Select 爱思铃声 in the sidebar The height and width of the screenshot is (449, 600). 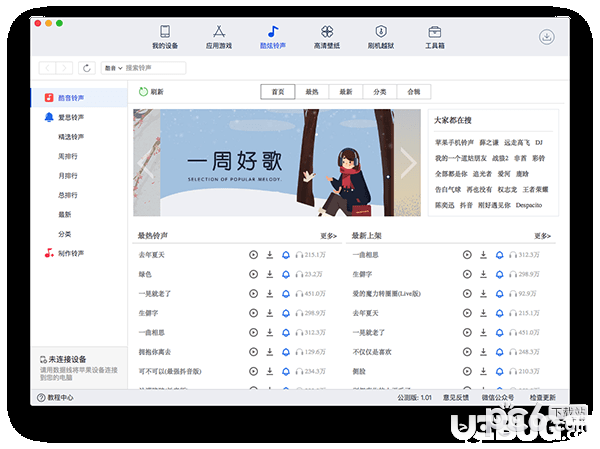pyautogui.click(x=79, y=117)
